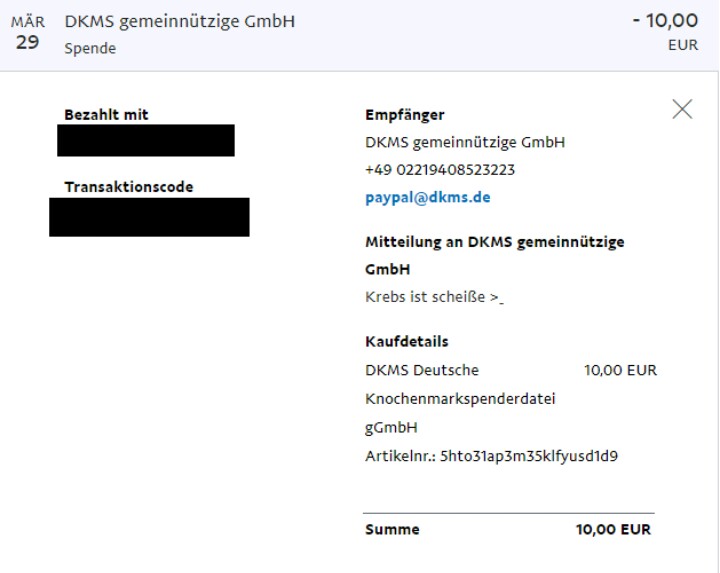
Task: Close the transaction details panel
Action: click(x=682, y=109)
